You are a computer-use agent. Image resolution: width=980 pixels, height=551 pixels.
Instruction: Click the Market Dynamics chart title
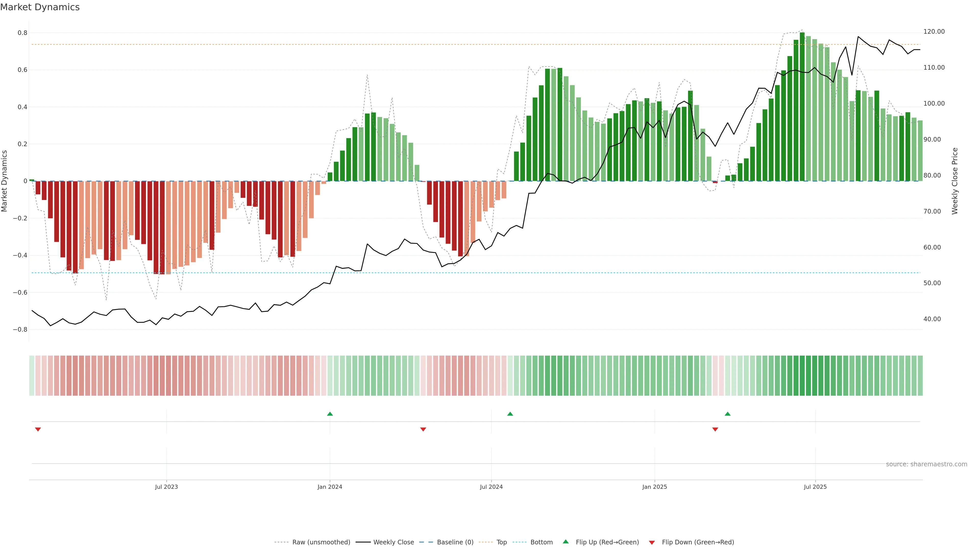[40, 7]
